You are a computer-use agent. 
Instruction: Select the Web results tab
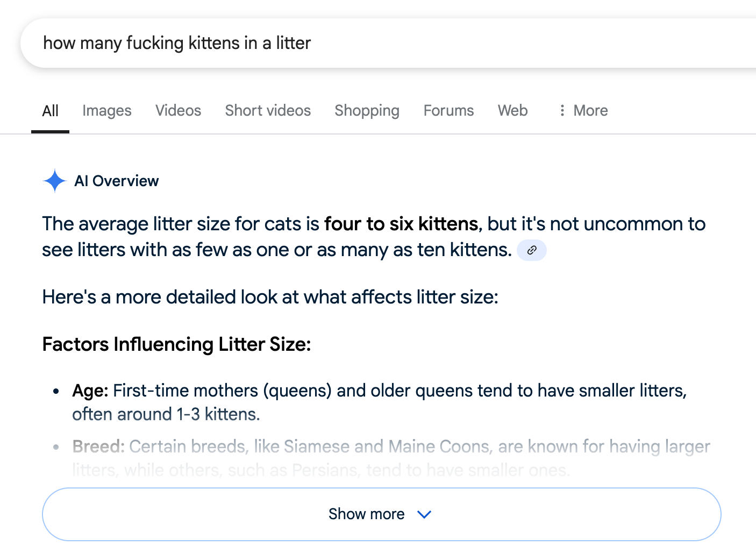click(512, 111)
